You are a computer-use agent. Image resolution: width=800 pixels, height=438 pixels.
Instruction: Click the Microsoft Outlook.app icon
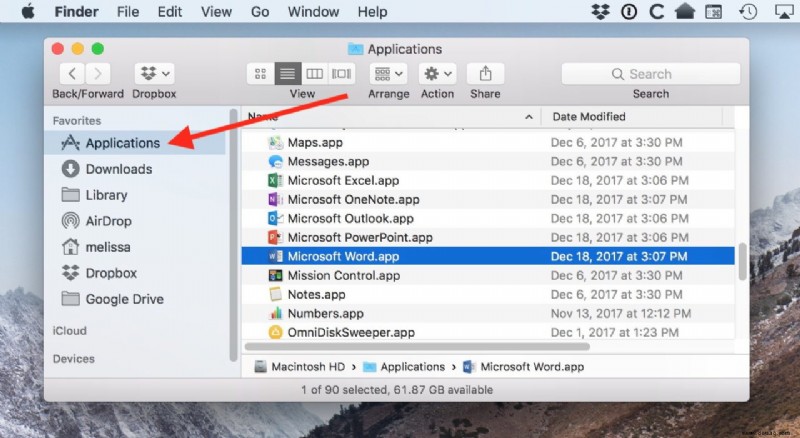click(x=276, y=218)
